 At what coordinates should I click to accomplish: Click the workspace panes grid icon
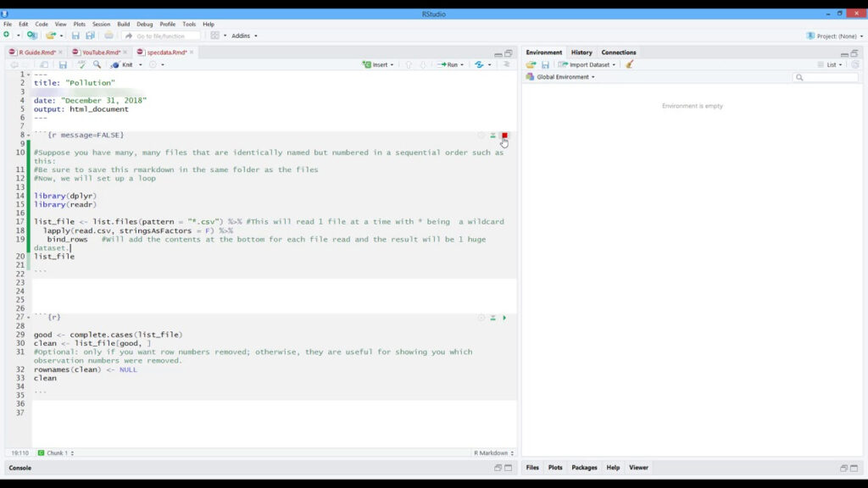[214, 36]
